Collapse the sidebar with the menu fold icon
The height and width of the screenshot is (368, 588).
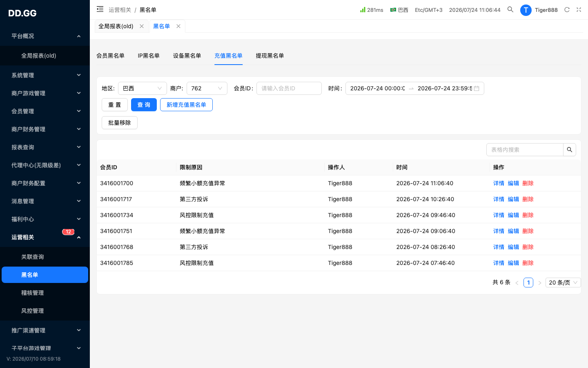(x=100, y=9)
